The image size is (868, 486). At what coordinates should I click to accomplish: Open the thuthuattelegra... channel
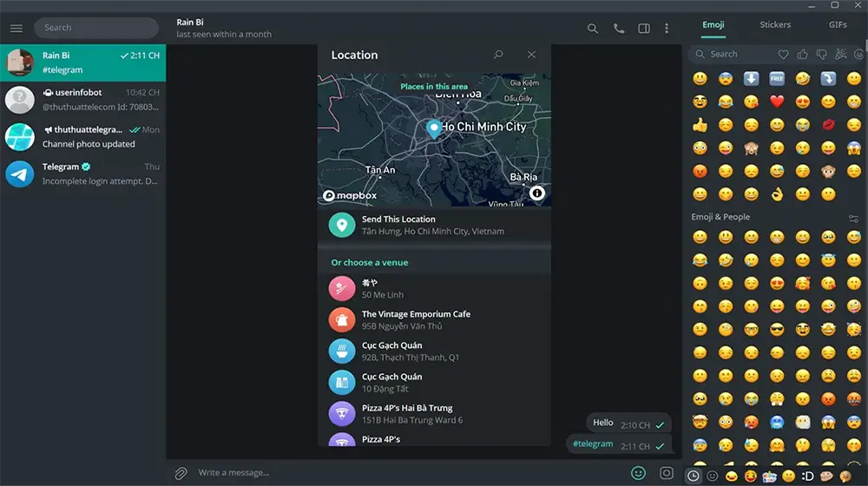pyautogui.click(x=83, y=137)
